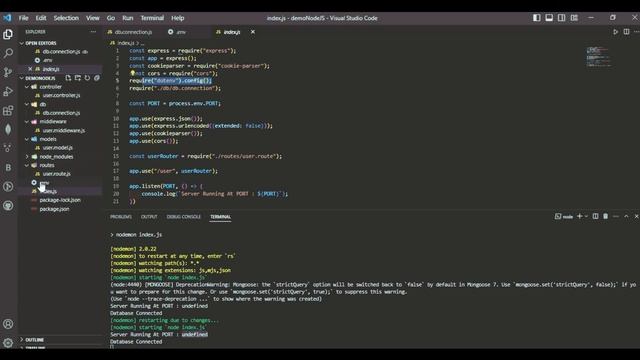The image size is (640, 360).
Task: Split the editor to the right
Action: [x=626, y=32]
